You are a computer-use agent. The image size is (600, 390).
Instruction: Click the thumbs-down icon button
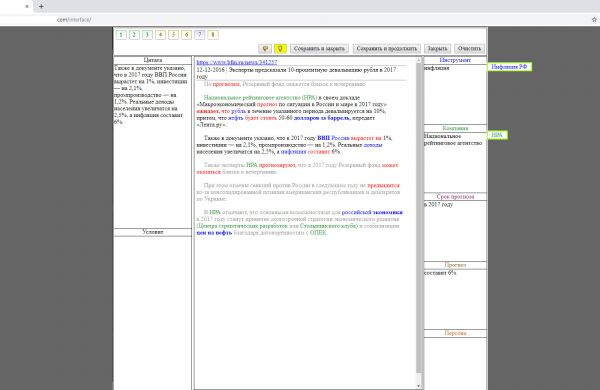coord(265,49)
